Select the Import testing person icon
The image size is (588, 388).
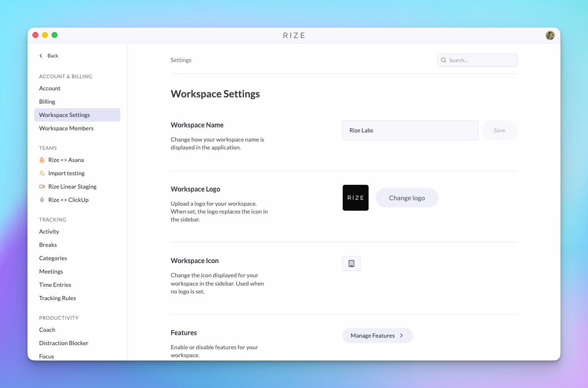[42, 173]
